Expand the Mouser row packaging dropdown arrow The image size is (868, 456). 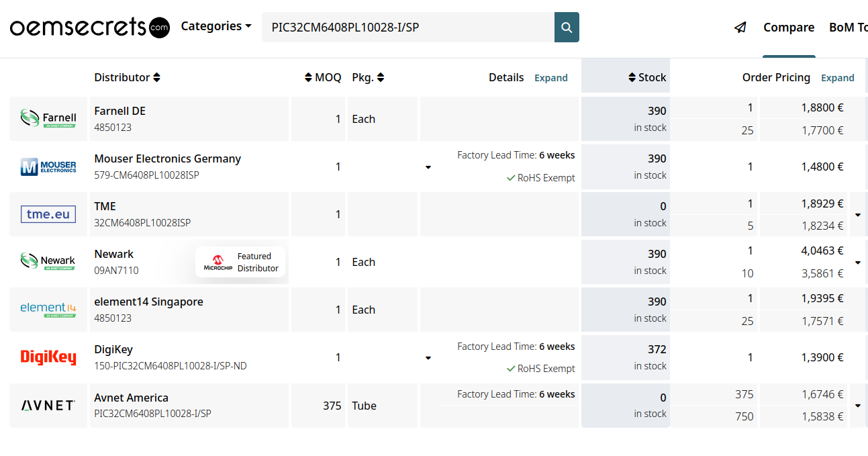tap(428, 167)
